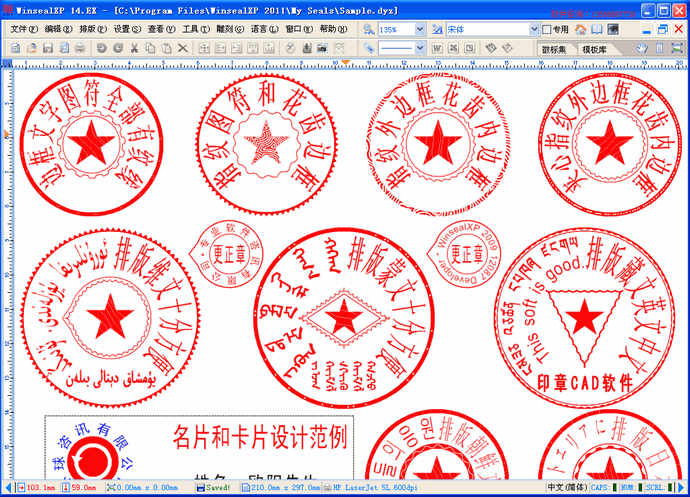Image resolution: width=690 pixels, height=497 pixels.
Task: Open the 文件(F) menu
Action: point(24,29)
